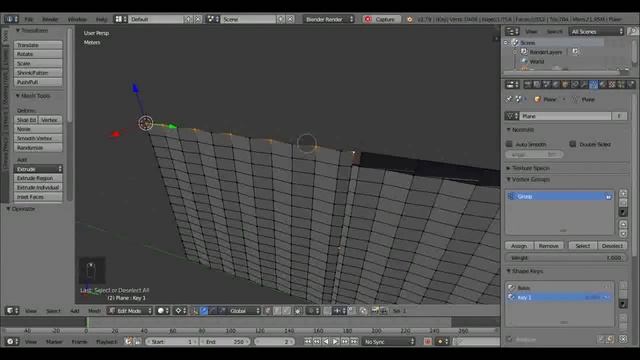640x360 pixels.
Task: Open the Render menu
Action: coord(50,19)
